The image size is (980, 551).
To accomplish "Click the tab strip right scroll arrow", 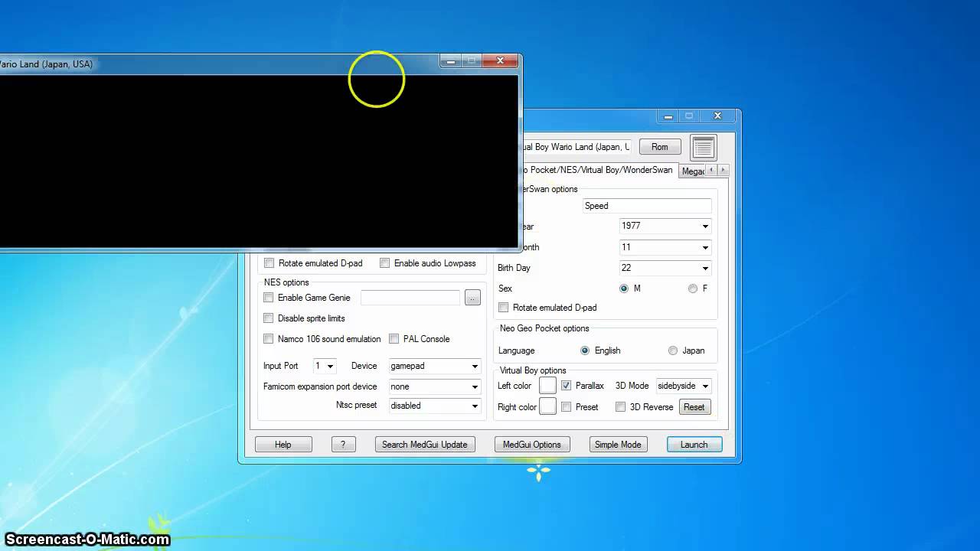I will coord(723,170).
